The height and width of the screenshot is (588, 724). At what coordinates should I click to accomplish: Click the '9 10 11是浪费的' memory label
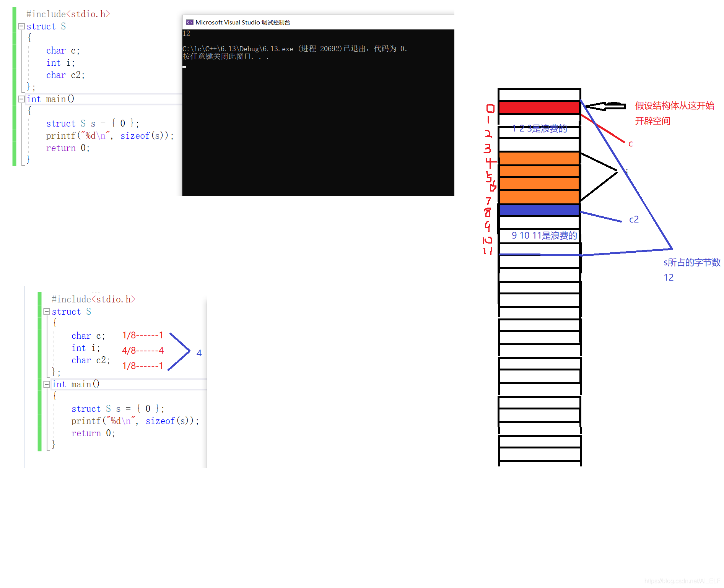click(x=544, y=236)
